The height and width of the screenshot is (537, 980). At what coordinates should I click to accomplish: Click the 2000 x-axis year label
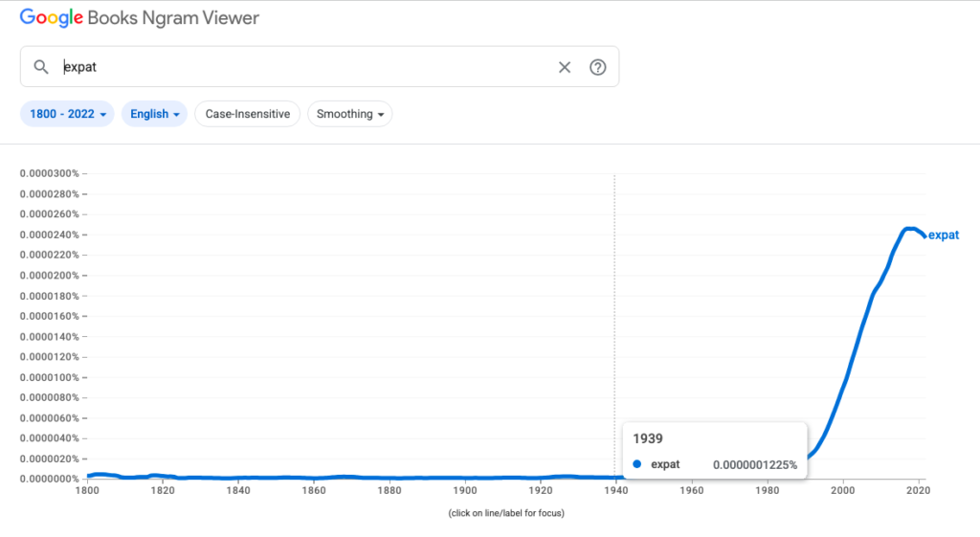(x=842, y=490)
